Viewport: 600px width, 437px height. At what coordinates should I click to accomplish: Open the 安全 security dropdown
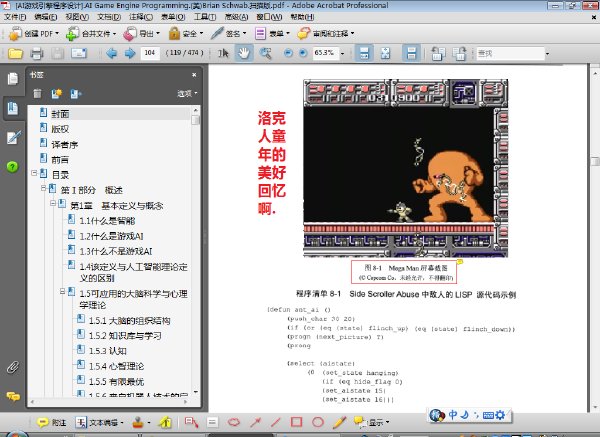186,34
